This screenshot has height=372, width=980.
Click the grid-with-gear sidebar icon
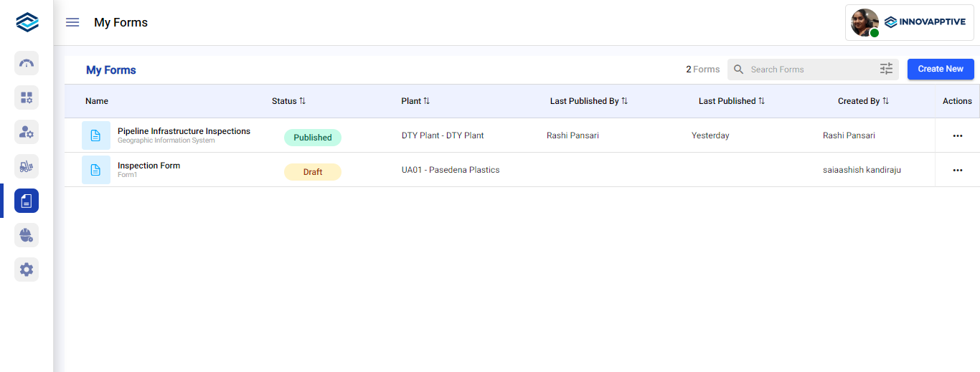pyautogui.click(x=27, y=97)
